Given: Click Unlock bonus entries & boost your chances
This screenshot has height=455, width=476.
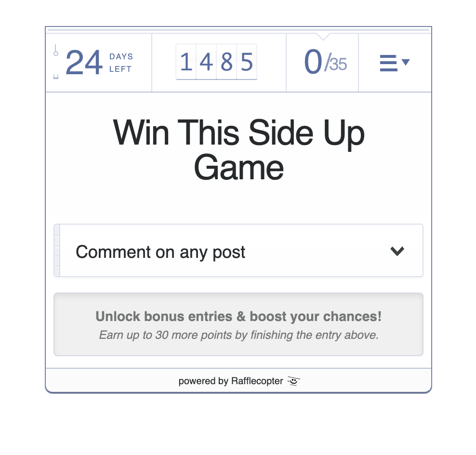Looking at the screenshot, I should tap(238, 317).
